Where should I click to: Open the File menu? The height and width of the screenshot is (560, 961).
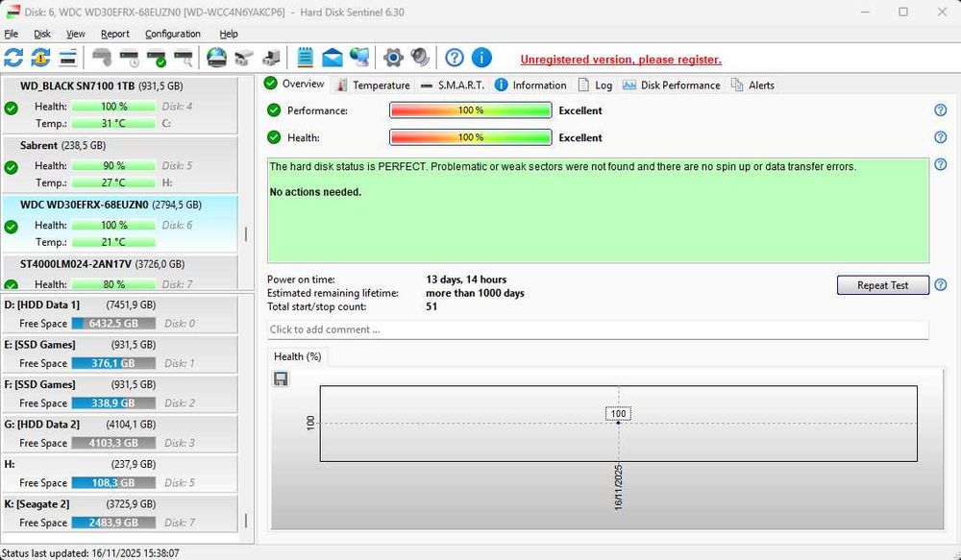coord(11,34)
